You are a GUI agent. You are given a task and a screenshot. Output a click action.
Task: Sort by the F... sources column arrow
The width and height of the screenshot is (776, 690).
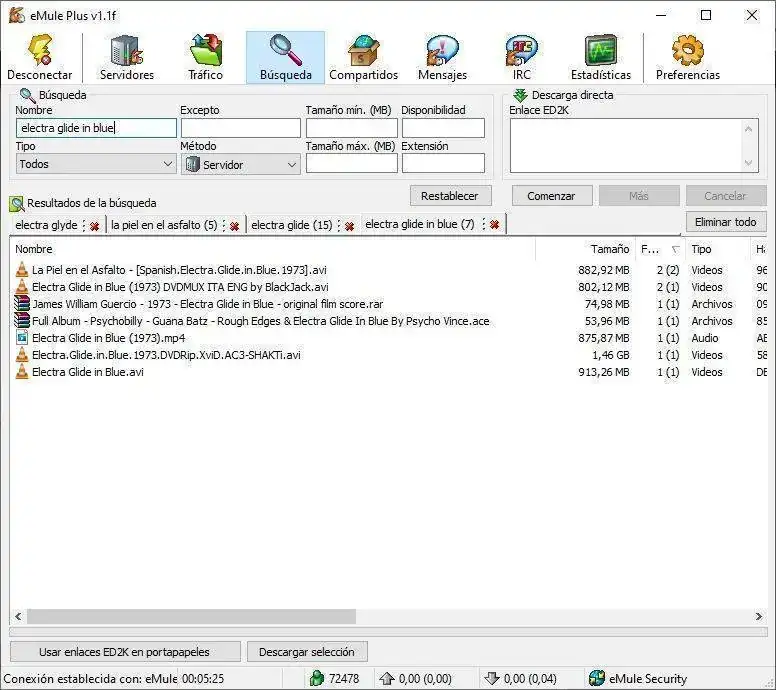(x=676, y=249)
